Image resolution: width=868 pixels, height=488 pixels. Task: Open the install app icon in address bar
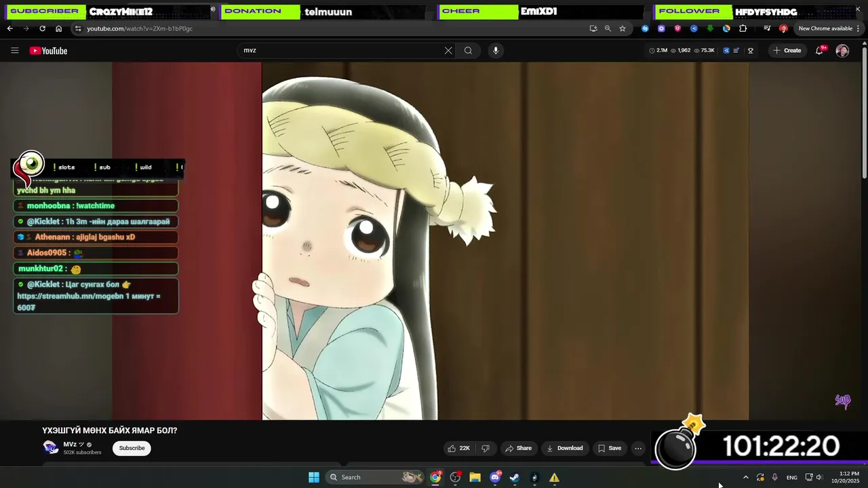(593, 28)
